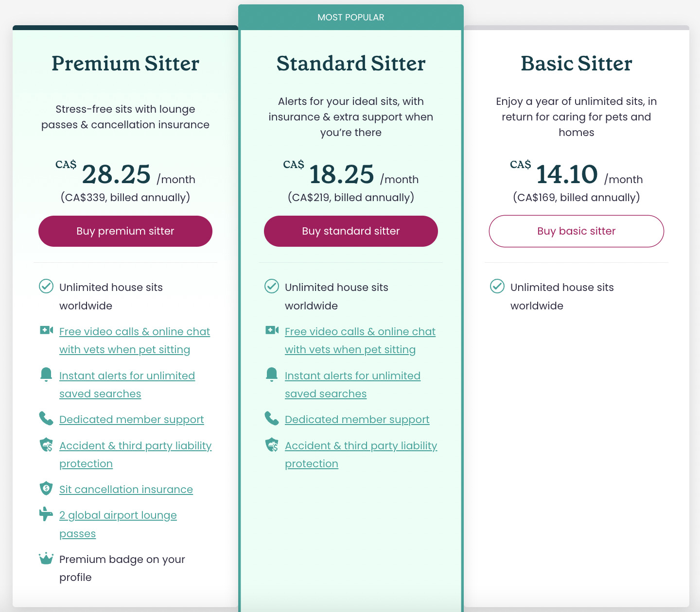Click the Most Popular banner above Standard Sitter

[x=351, y=17]
